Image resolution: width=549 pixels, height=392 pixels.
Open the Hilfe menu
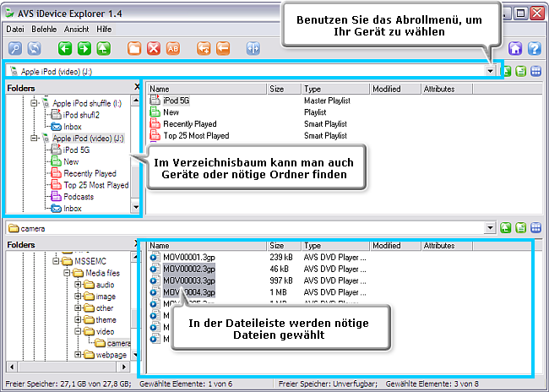click(x=104, y=29)
